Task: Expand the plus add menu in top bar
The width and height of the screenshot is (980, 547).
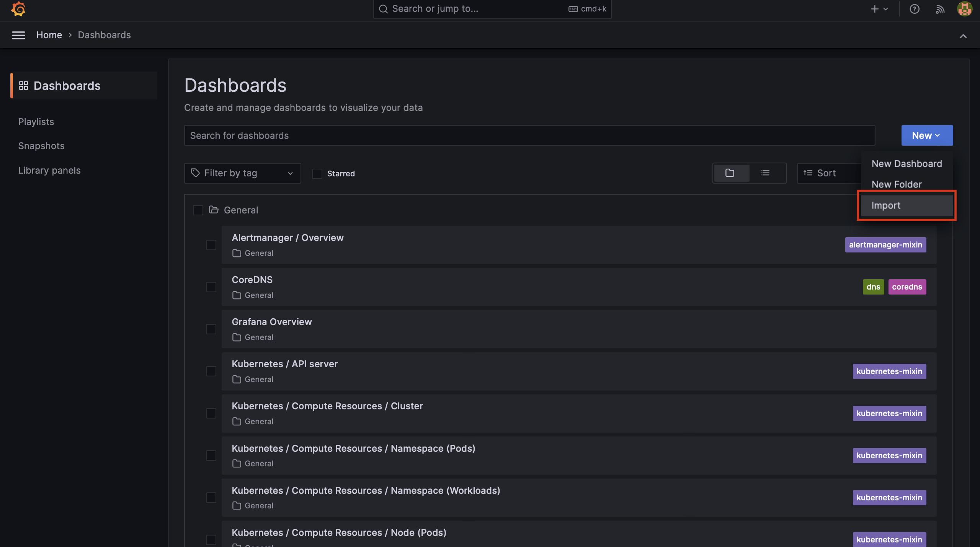Action: (x=879, y=9)
